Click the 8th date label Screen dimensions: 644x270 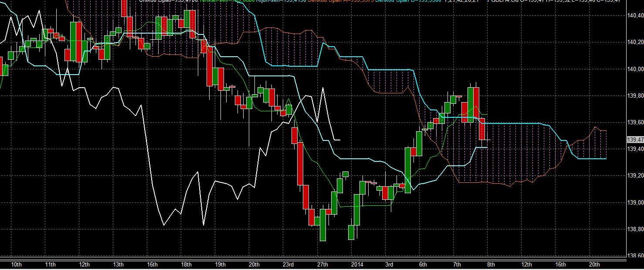(x=491, y=265)
